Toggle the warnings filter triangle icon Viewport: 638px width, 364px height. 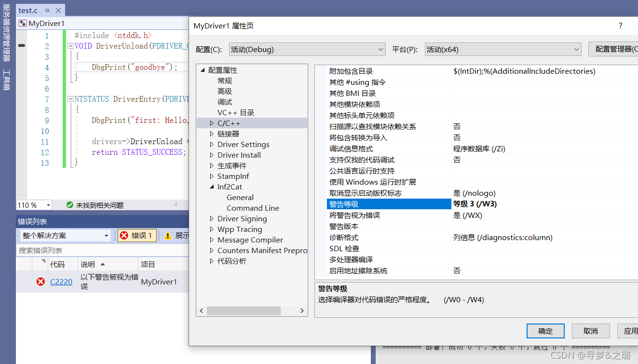pos(167,235)
